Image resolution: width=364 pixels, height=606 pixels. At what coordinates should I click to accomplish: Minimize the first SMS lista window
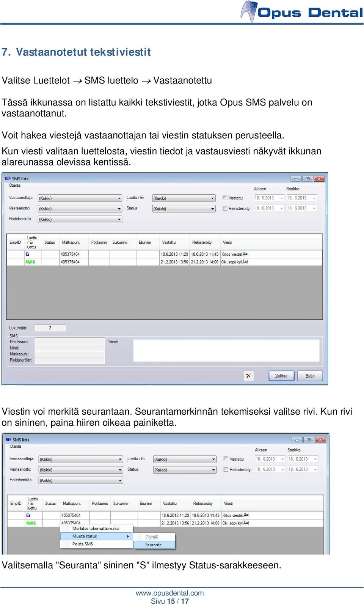296,178
